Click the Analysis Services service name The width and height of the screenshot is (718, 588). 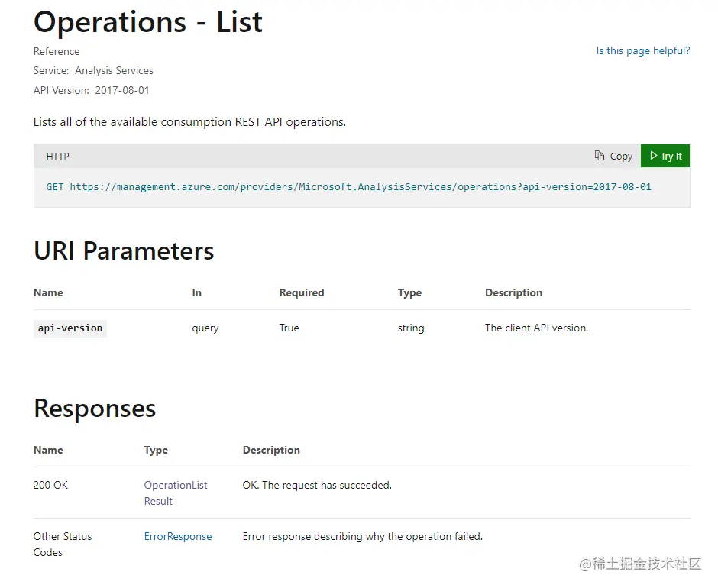coord(114,70)
